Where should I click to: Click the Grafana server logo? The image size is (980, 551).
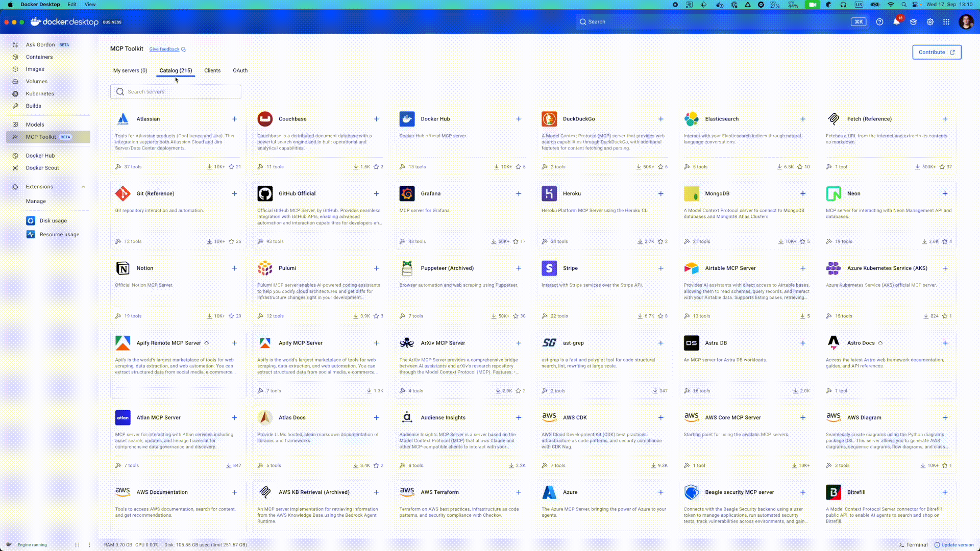click(x=407, y=194)
